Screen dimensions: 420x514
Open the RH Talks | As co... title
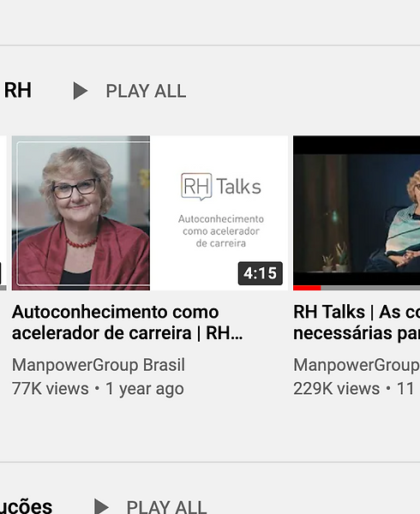(357, 322)
